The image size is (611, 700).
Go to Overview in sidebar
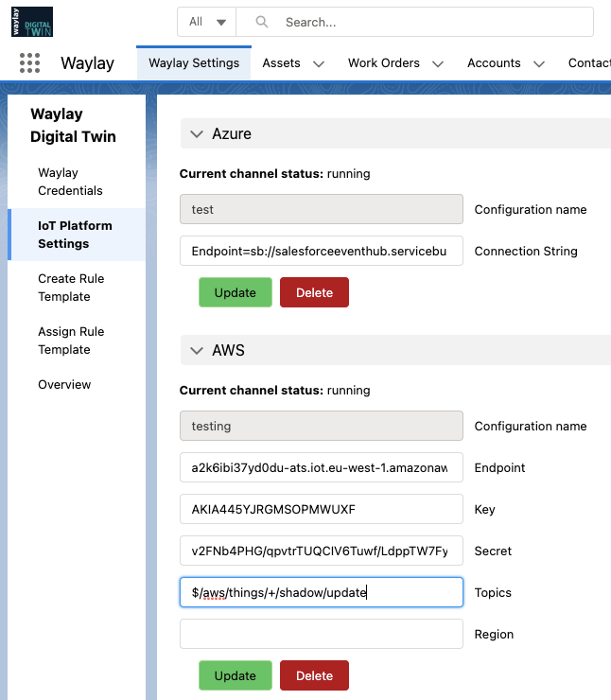tap(77, 384)
